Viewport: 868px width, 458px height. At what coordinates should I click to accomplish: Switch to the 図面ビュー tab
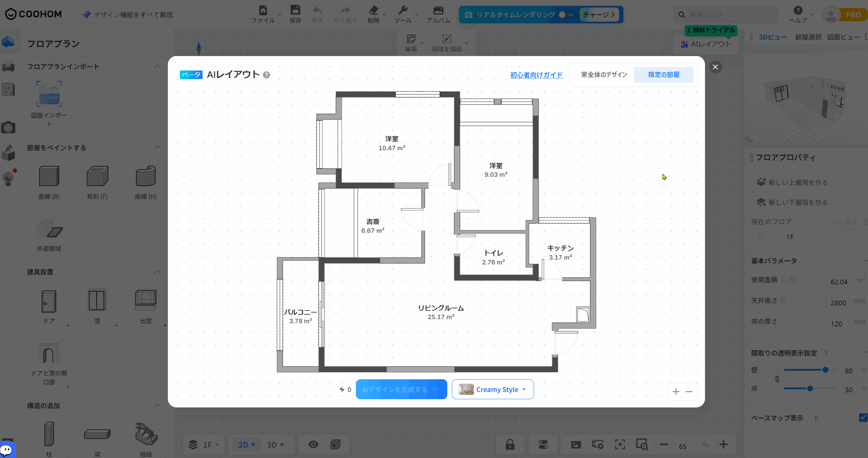[843, 37]
